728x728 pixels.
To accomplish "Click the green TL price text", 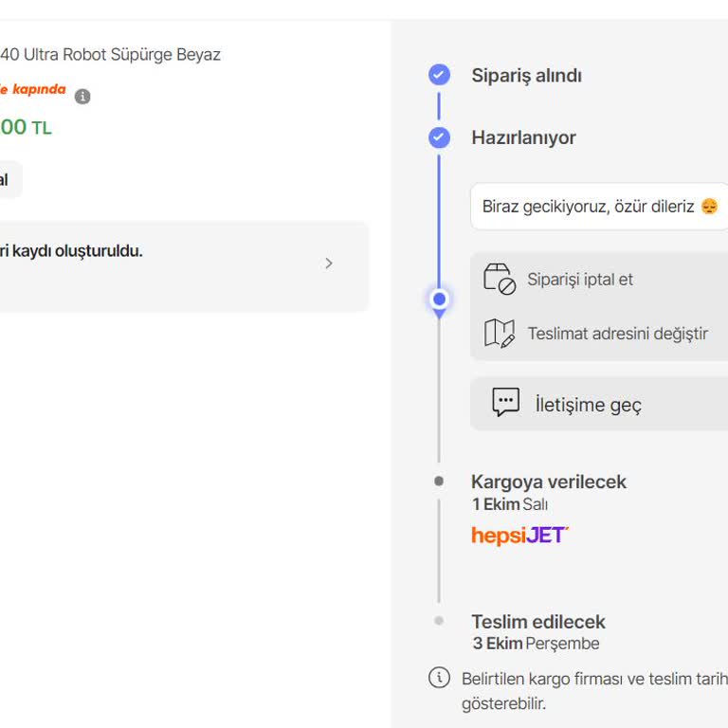I will click(26, 127).
